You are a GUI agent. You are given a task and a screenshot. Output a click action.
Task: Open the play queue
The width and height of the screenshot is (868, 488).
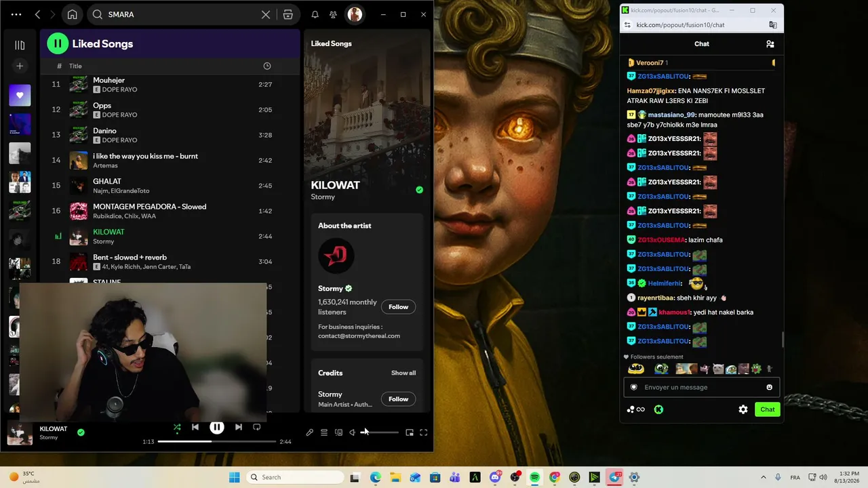point(324,432)
